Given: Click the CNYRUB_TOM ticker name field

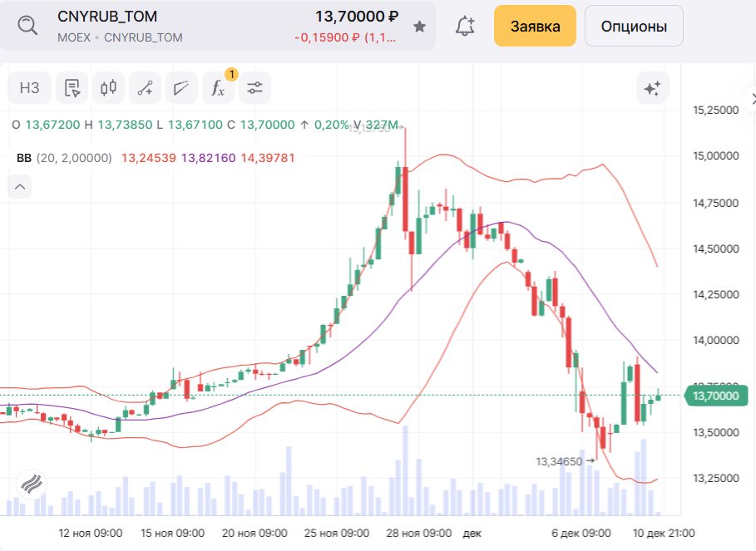Looking at the screenshot, I should (x=107, y=17).
